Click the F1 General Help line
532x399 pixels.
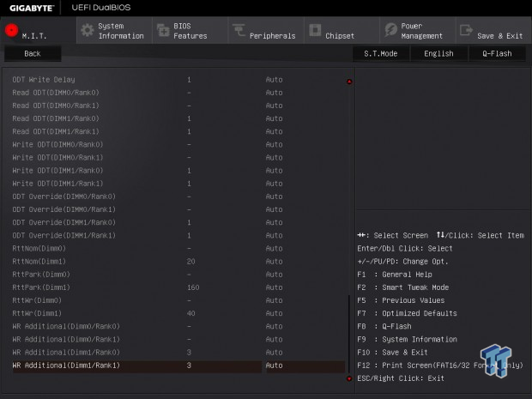[x=395, y=275]
